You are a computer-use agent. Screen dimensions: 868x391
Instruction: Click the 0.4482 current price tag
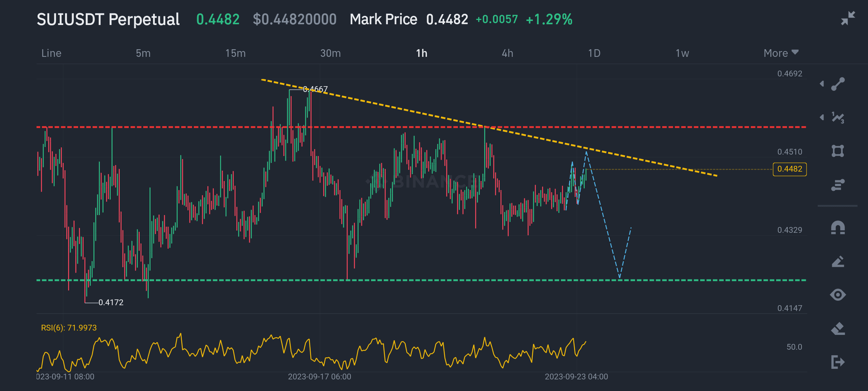click(x=790, y=169)
